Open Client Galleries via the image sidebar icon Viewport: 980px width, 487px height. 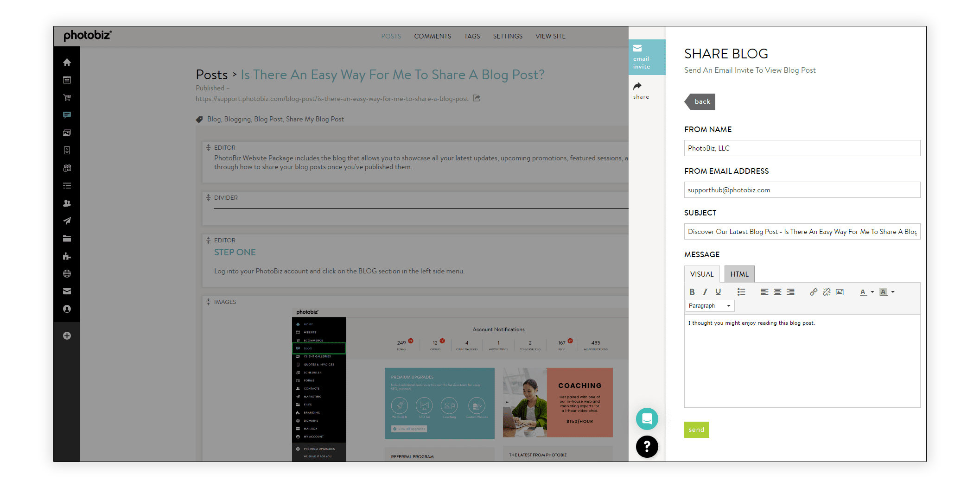pyautogui.click(x=67, y=133)
